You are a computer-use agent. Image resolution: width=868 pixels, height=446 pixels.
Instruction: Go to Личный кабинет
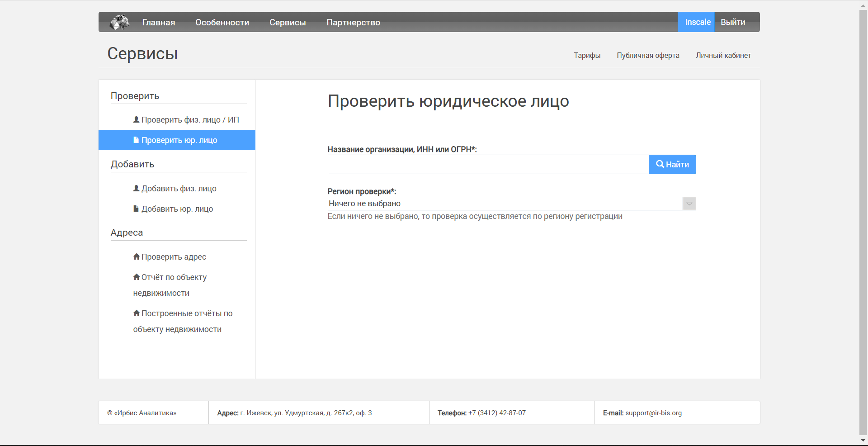[723, 55]
